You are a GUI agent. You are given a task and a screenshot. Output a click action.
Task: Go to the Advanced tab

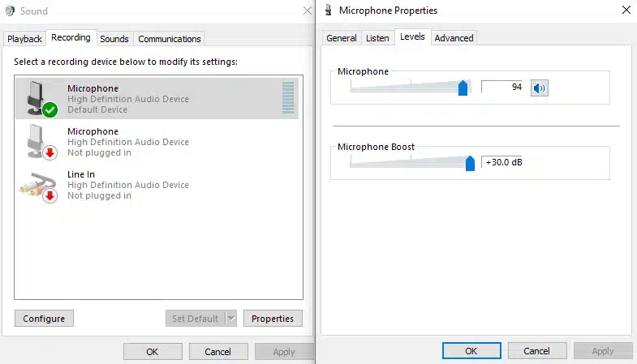point(454,38)
